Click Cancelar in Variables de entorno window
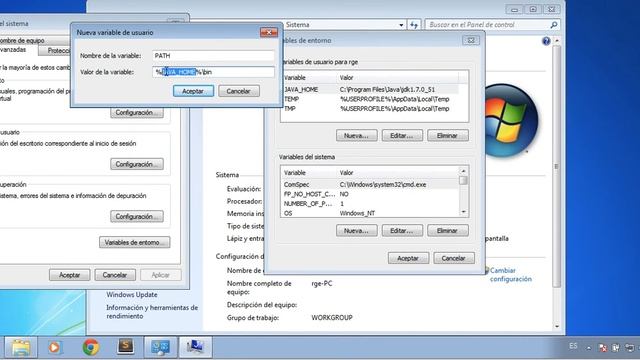Screen dimensions: 640x360 453,258
